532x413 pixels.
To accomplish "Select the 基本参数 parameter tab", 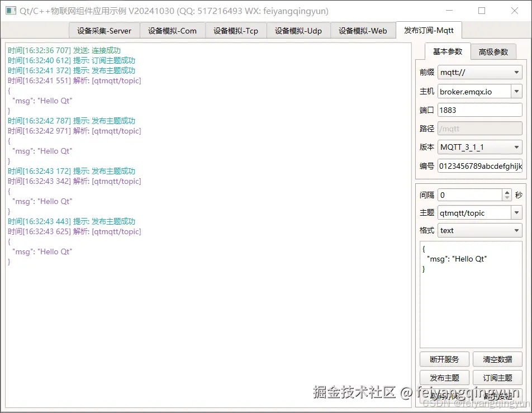I will pyautogui.click(x=447, y=51).
